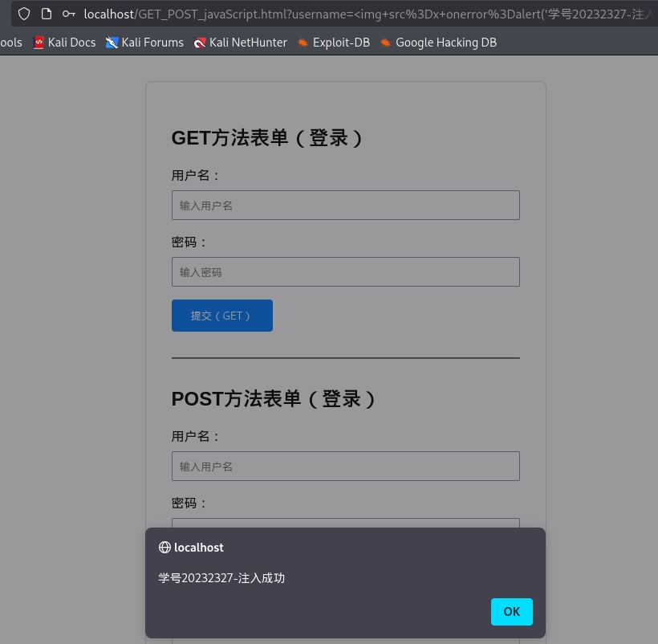
Task: Click the POST方法表单（登录）heading
Action: (273, 399)
